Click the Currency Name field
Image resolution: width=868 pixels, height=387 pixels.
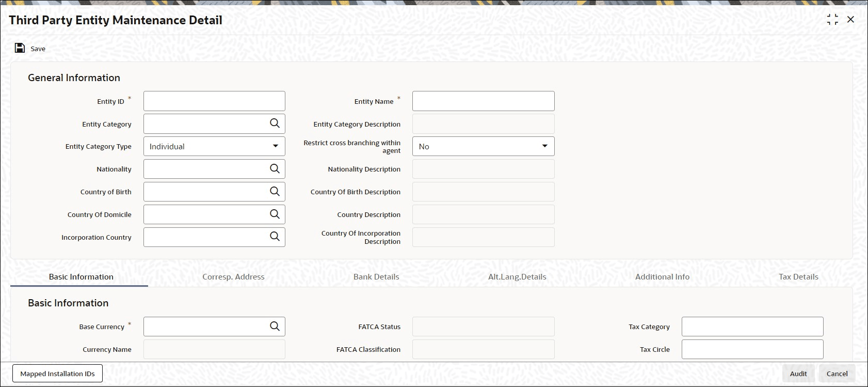tap(214, 349)
